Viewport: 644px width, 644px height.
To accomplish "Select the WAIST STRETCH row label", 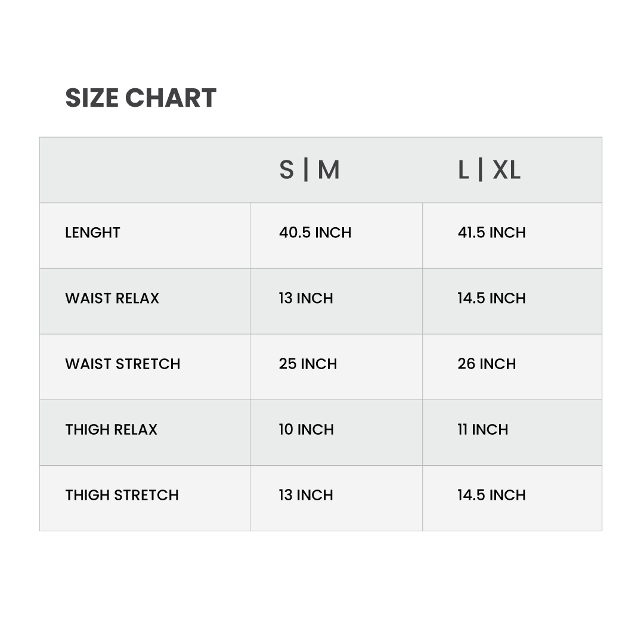I will (122, 364).
